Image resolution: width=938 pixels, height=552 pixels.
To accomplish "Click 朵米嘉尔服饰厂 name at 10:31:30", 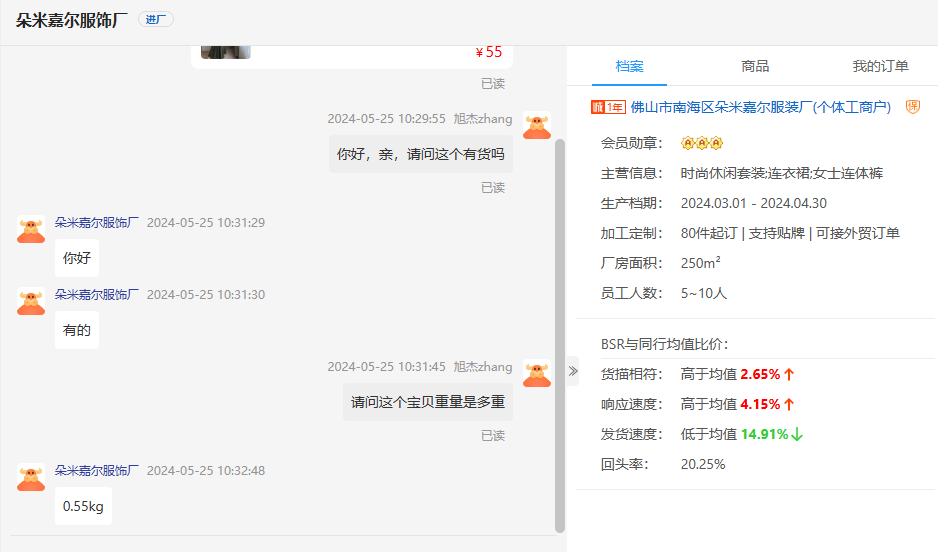I will click(x=96, y=294).
